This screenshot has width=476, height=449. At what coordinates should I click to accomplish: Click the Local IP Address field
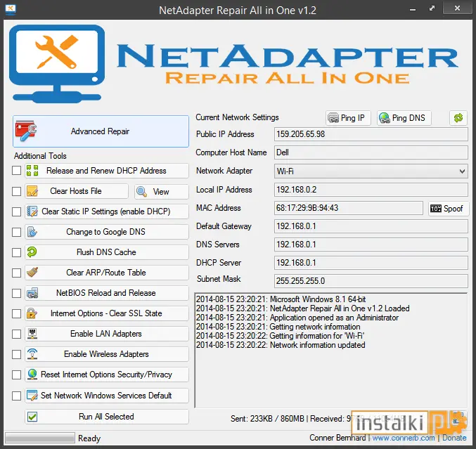pyautogui.click(x=371, y=190)
